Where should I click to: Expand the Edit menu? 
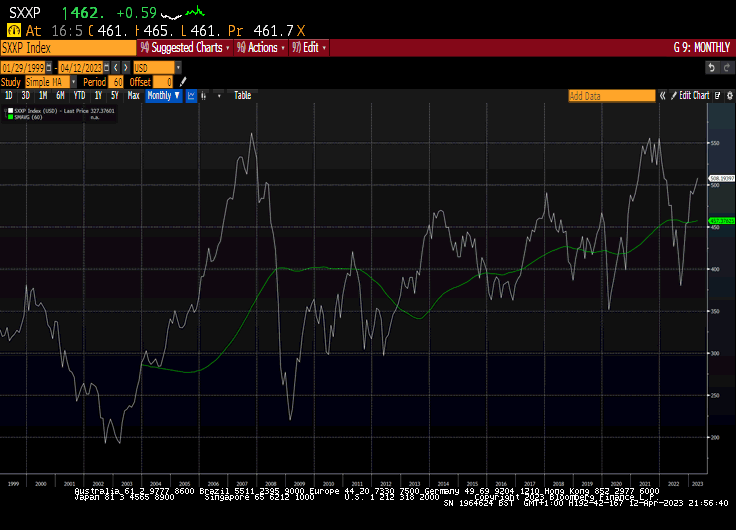pos(309,48)
